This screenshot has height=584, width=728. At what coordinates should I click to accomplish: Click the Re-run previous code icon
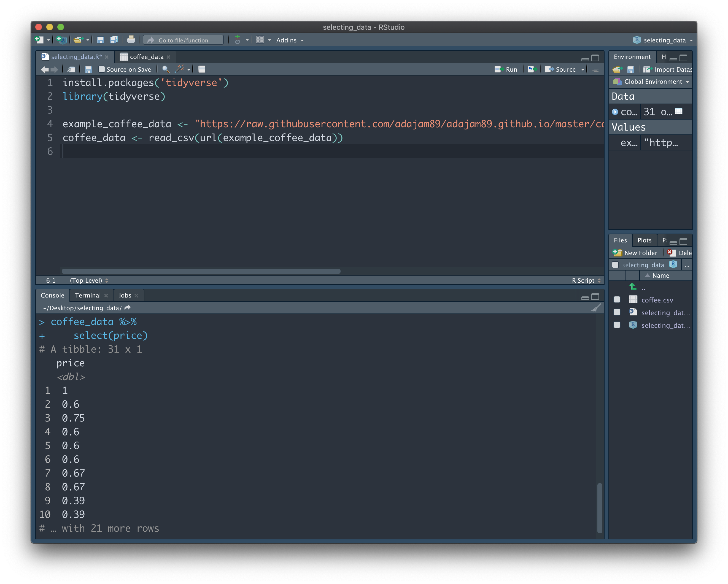click(532, 69)
